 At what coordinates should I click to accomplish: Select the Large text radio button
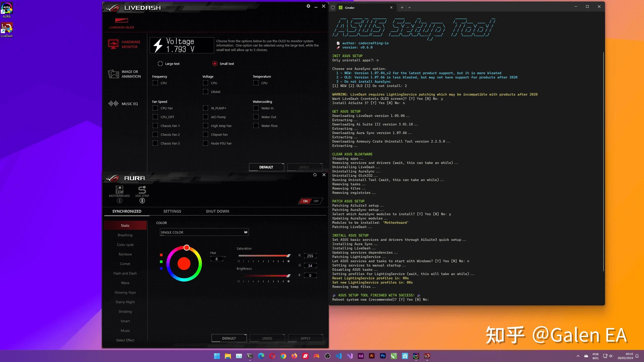point(160,64)
